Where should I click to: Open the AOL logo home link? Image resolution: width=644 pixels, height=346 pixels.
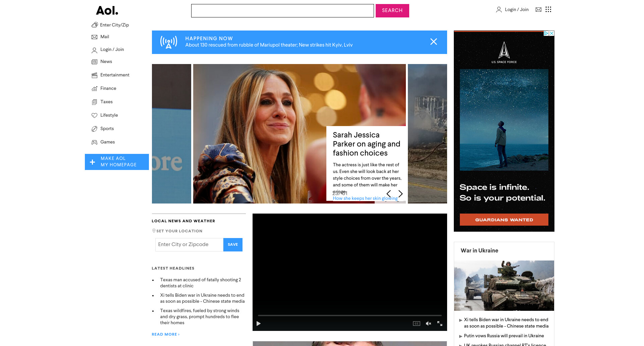[107, 11]
